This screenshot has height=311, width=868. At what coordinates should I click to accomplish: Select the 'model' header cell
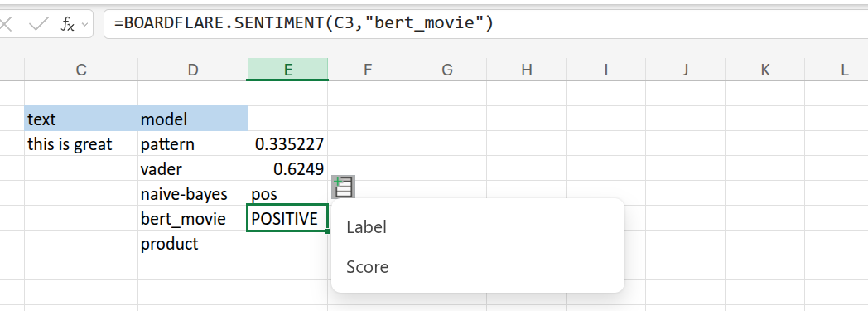[193, 119]
